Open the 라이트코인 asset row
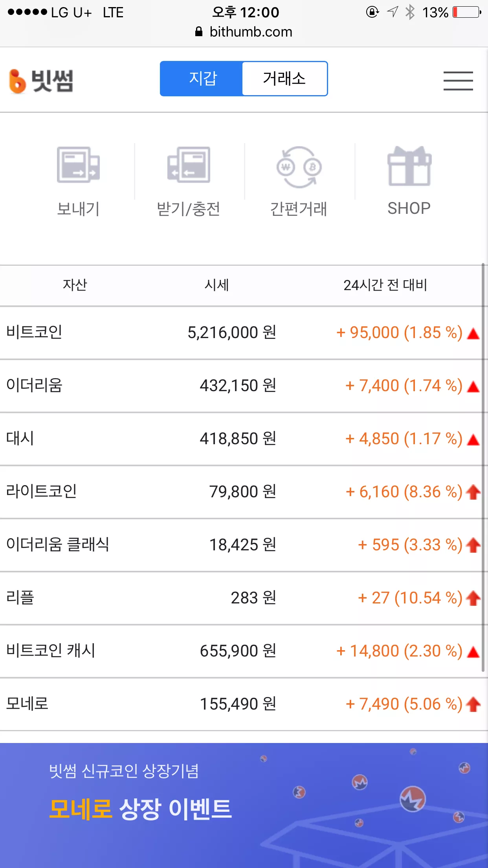 coord(241,492)
